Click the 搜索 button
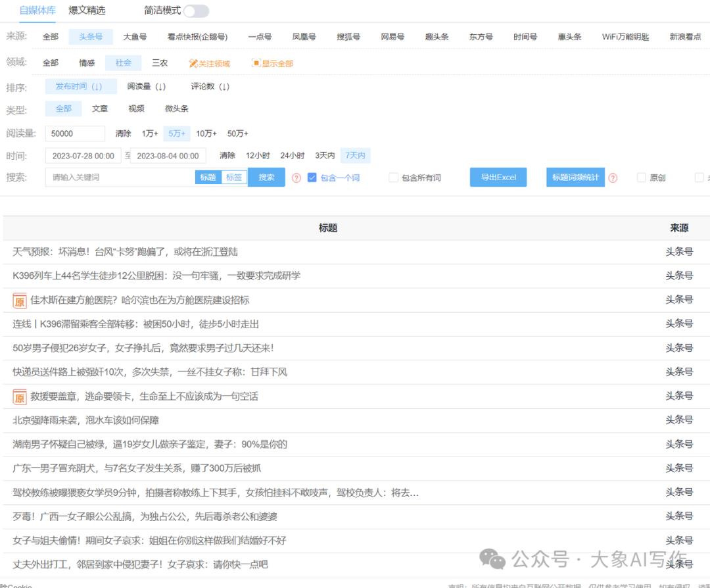Image resolution: width=710 pixels, height=588 pixels. [267, 177]
